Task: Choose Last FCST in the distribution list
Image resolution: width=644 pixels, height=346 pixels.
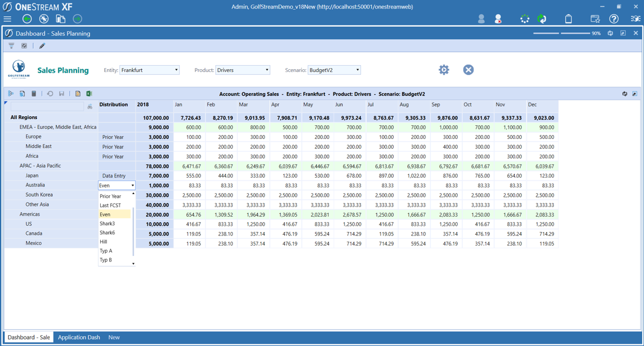Action: (110, 205)
